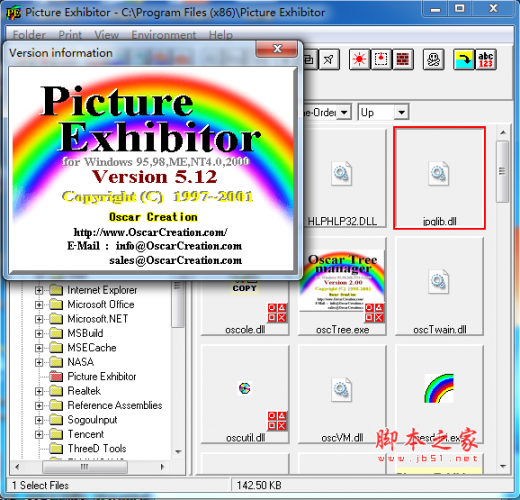520x500 pixels.
Task: Click the thumbnail pane scrollbar down arrow
Action: tap(503, 466)
